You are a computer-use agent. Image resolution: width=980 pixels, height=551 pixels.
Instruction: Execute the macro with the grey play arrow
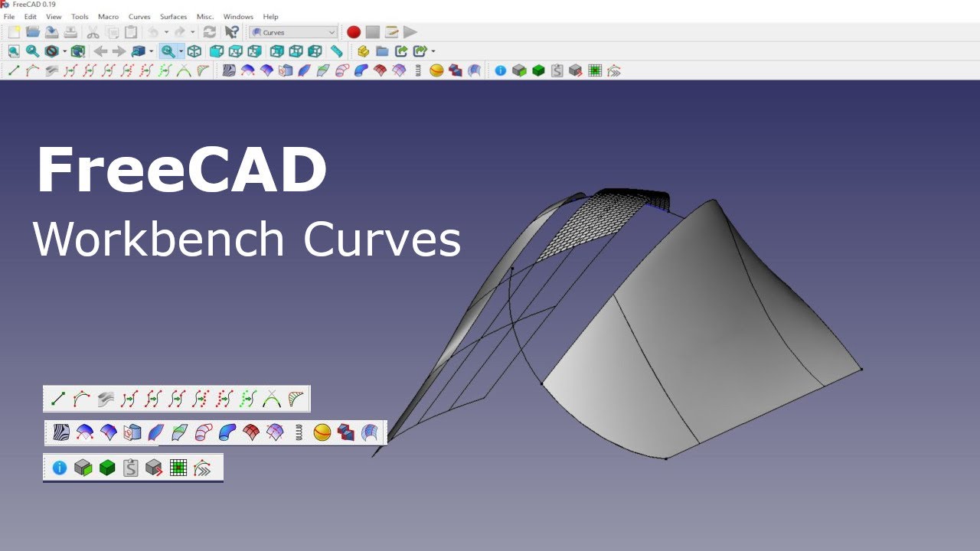(x=410, y=32)
